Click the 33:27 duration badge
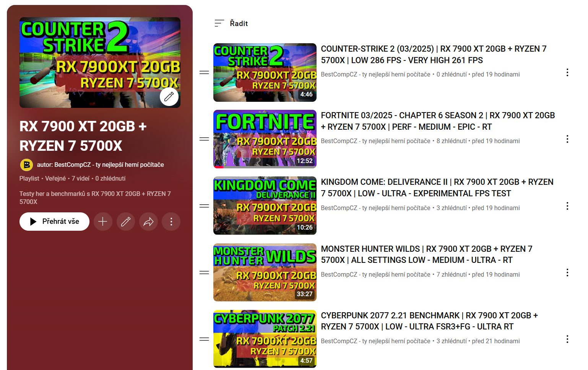The height and width of the screenshot is (370, 588). pos(305,294)
